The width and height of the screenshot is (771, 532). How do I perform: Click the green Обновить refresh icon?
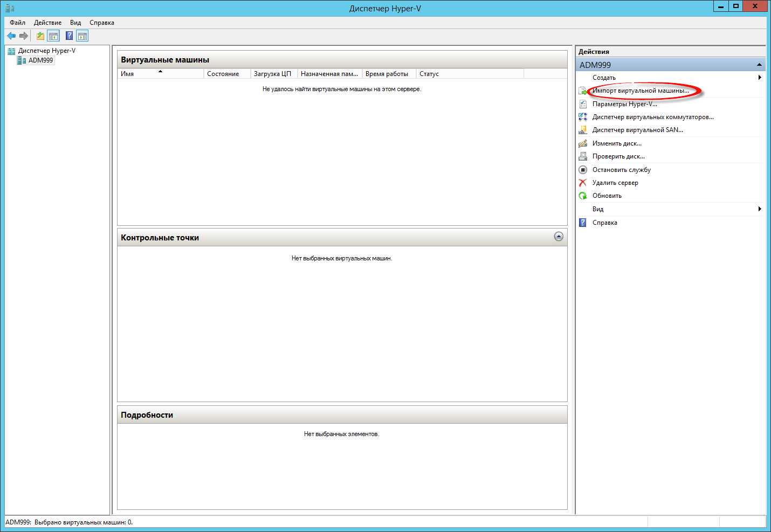[583, 196]
